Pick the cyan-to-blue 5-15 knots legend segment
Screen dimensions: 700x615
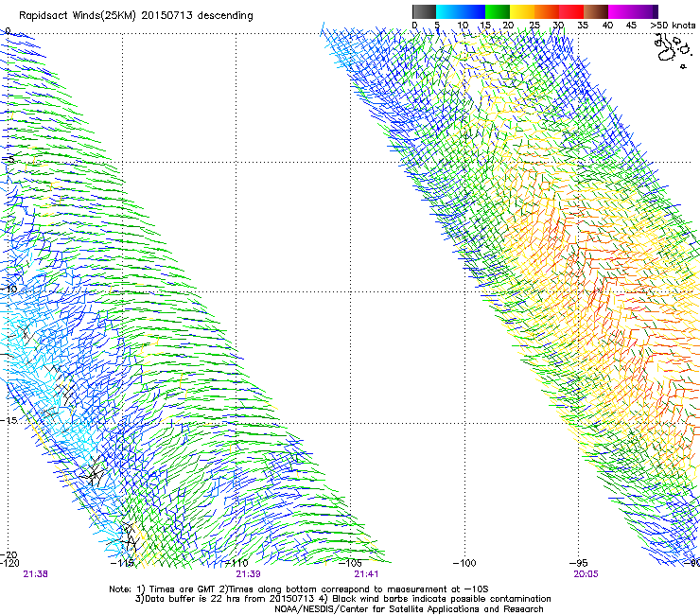tap(461, 11)
